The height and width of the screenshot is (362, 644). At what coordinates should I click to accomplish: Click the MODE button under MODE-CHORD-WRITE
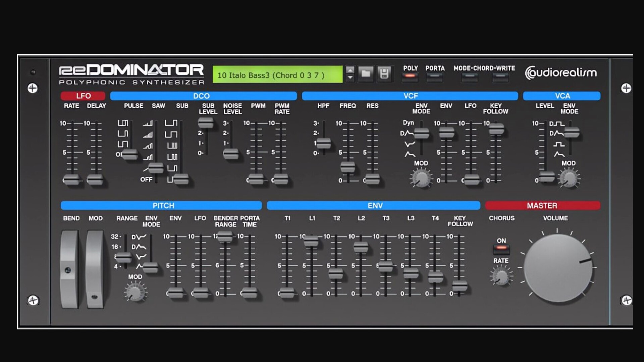(469, 77)
